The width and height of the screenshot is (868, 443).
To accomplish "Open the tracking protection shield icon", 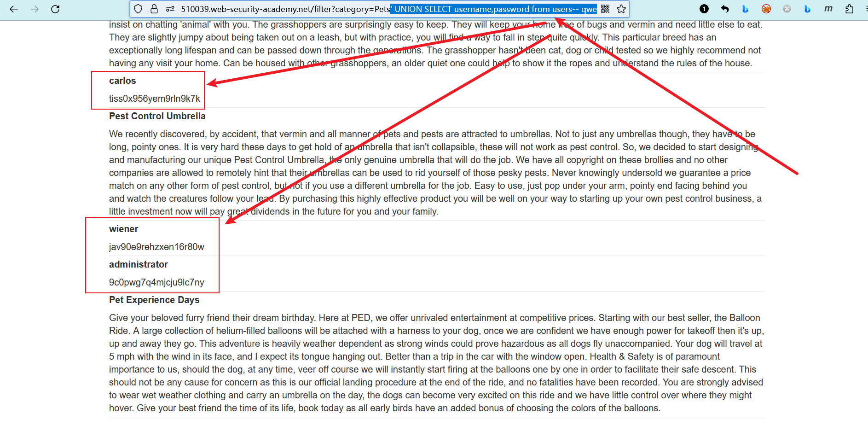I will coord(138,9).
